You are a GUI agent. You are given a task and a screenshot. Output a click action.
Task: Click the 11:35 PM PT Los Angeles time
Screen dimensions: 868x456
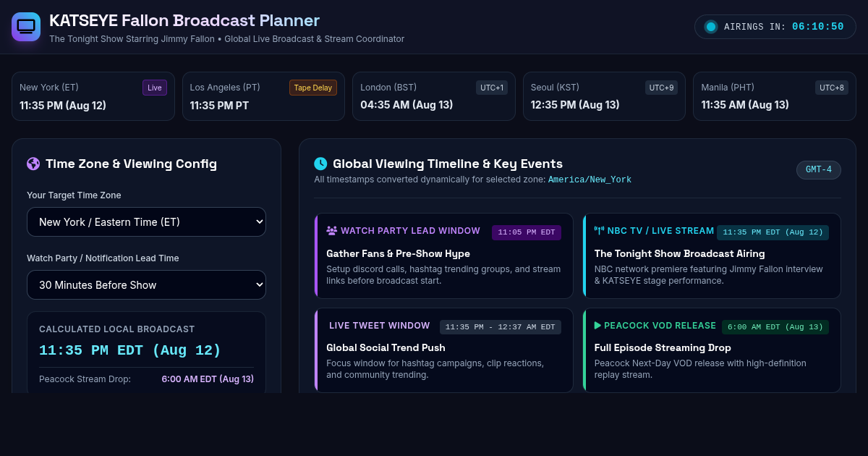pyautogui.click(x=219, y=105)
